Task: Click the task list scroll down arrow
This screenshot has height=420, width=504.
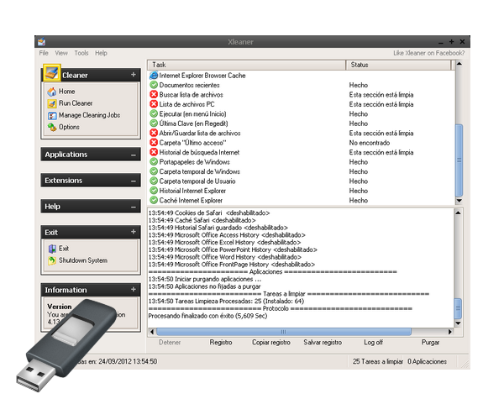Action: point(459,201)
